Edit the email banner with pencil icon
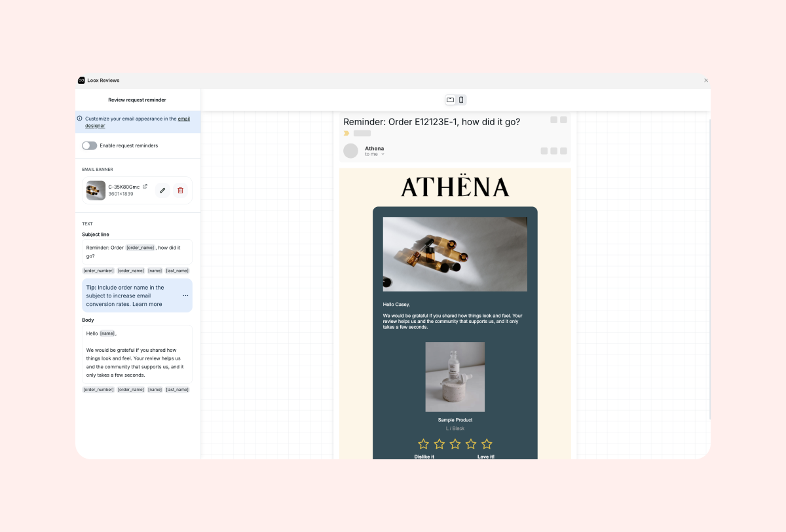Screen dimensions: 786x532 click(162, 191)
